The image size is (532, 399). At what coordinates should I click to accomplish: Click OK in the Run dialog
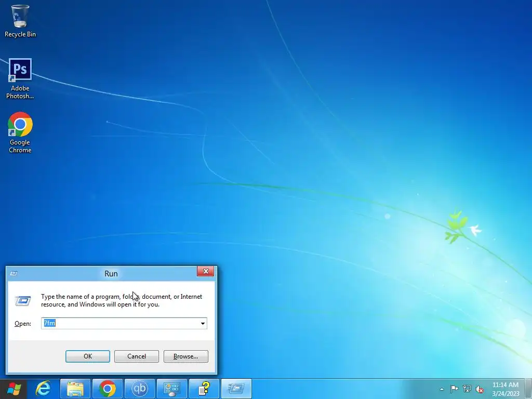(x=87, y=356)
